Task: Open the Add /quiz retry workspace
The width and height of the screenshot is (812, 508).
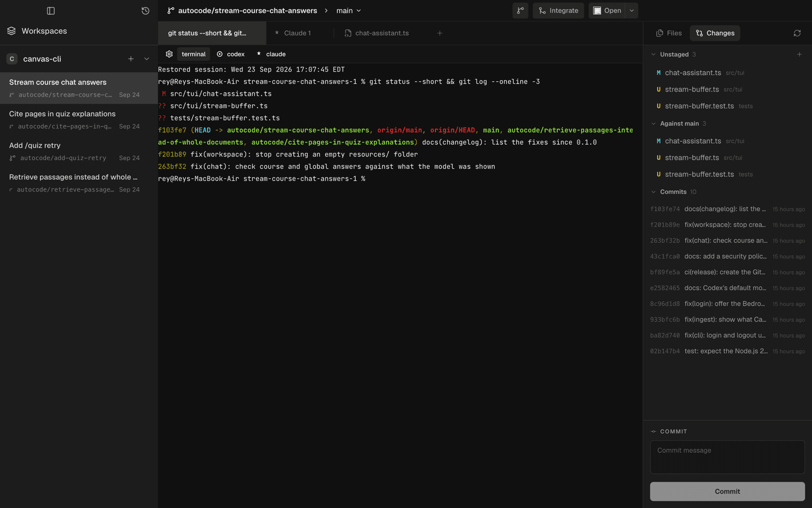Action: pos(79,151)
